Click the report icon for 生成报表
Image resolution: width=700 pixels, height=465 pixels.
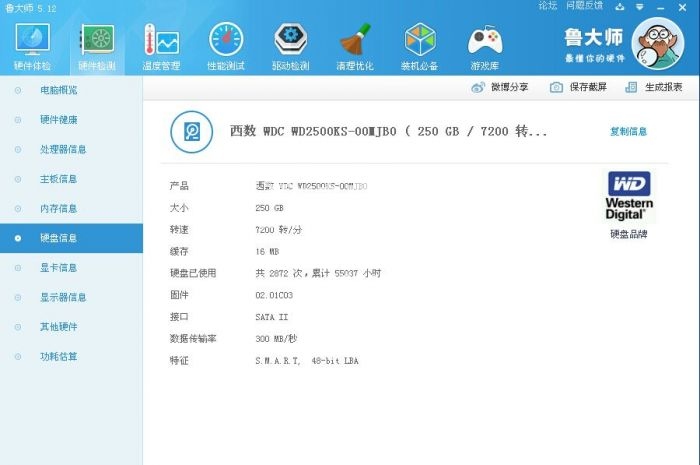pyautogui.click(x=631, y=87)
